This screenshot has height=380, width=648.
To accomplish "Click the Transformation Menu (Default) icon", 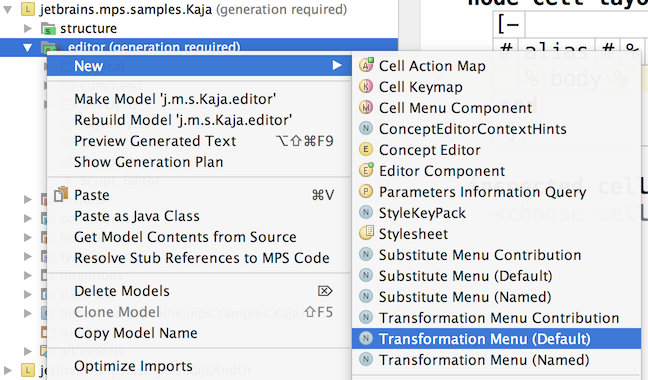I will pyautogui.click(x=366, y=339).
